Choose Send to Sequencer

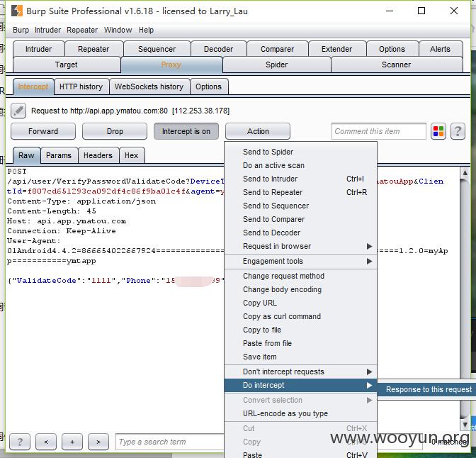pos(300,206)
